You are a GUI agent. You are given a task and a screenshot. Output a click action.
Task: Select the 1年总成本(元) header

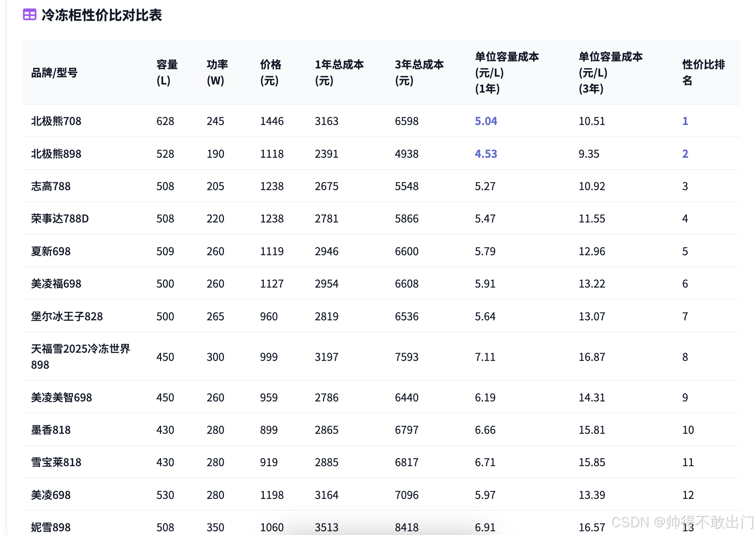point(339,73)
